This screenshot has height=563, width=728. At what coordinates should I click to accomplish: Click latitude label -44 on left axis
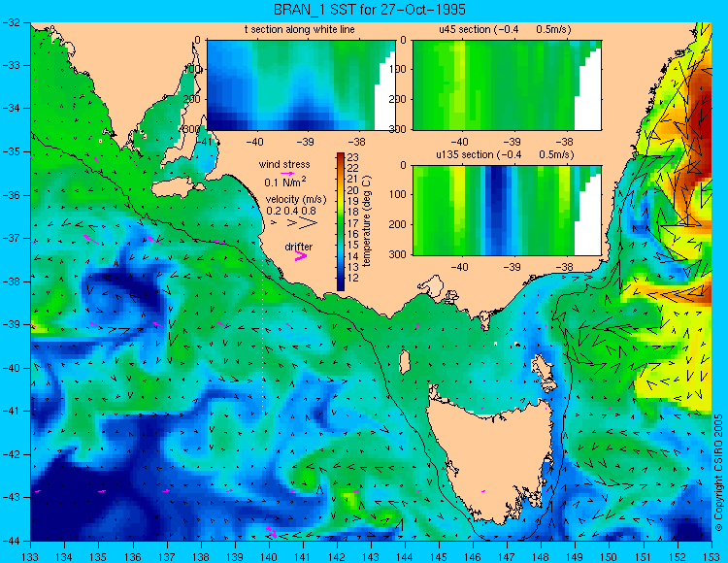(x=12, y=541)
